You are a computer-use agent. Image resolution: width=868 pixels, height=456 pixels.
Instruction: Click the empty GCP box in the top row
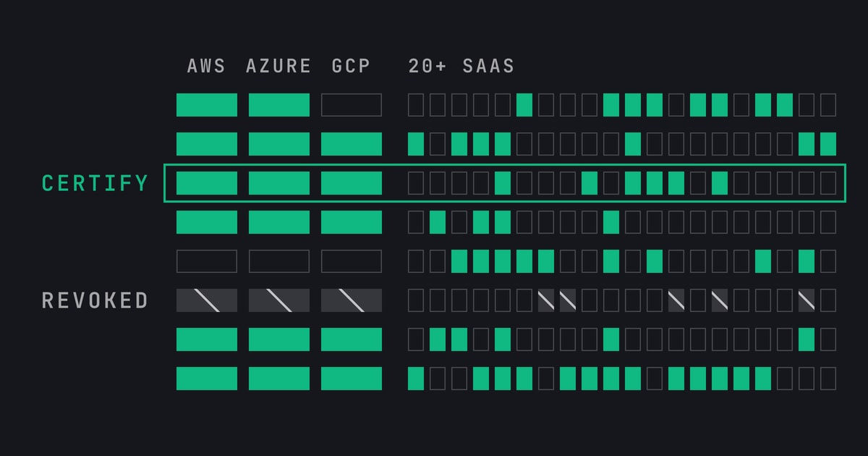(352, 105)
